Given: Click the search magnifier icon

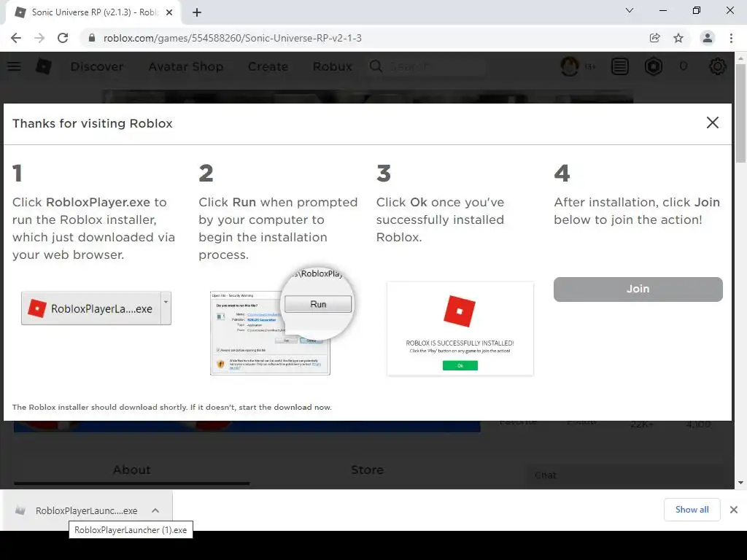Looking at the screenshot, I should click(376, 66).
